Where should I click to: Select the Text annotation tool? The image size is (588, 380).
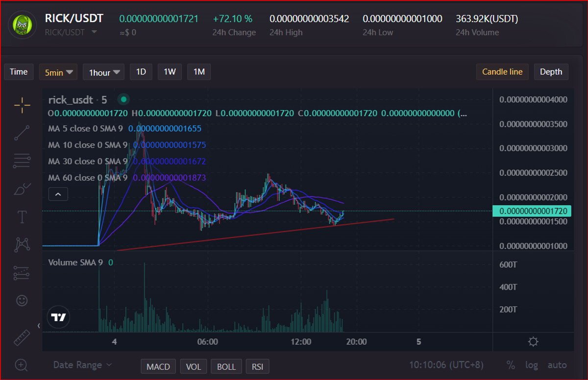[22, 217]
